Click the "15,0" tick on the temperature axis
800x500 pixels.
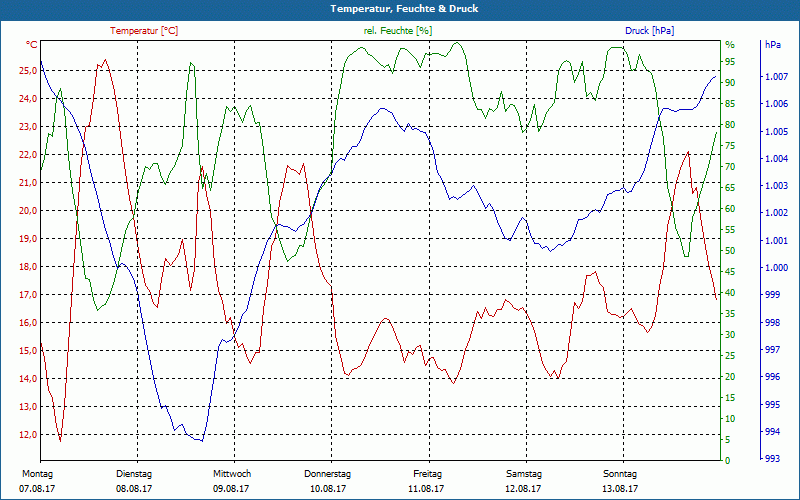(28, 351)
